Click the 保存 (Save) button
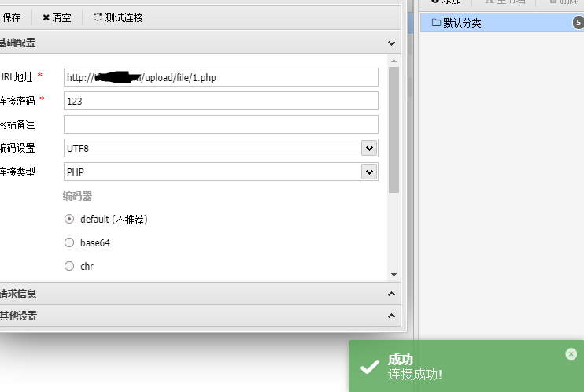The image size is (584, 392). (11, 17)
